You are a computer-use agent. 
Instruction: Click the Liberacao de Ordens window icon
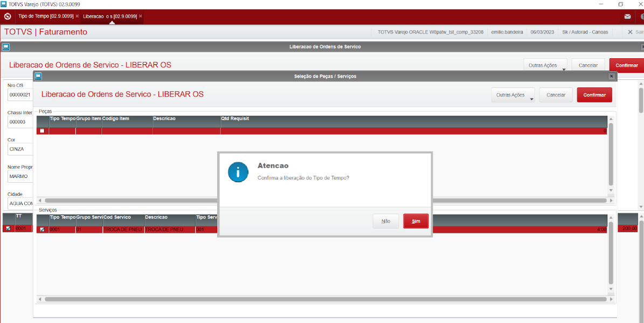[x=6, y=47]
